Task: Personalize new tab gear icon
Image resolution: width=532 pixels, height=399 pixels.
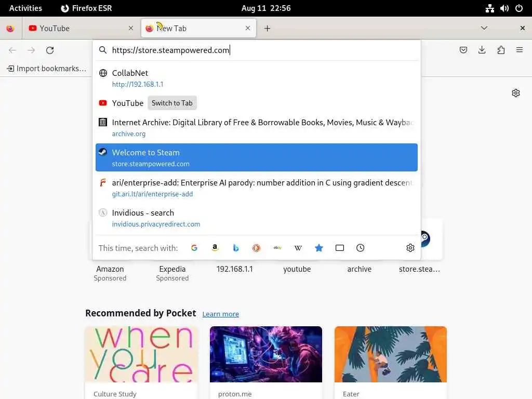Action: click(x=516, y=93)
